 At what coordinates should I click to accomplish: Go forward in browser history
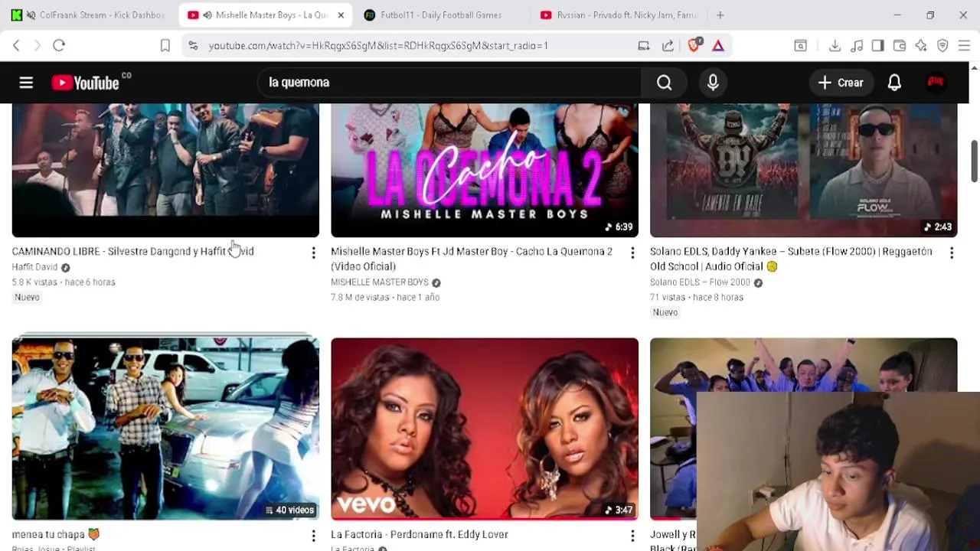(x=37, y=46)
